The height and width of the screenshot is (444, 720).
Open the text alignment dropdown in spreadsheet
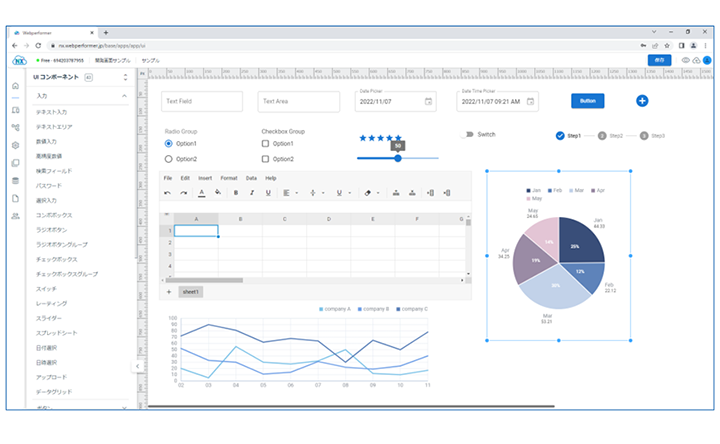point(287,193)
